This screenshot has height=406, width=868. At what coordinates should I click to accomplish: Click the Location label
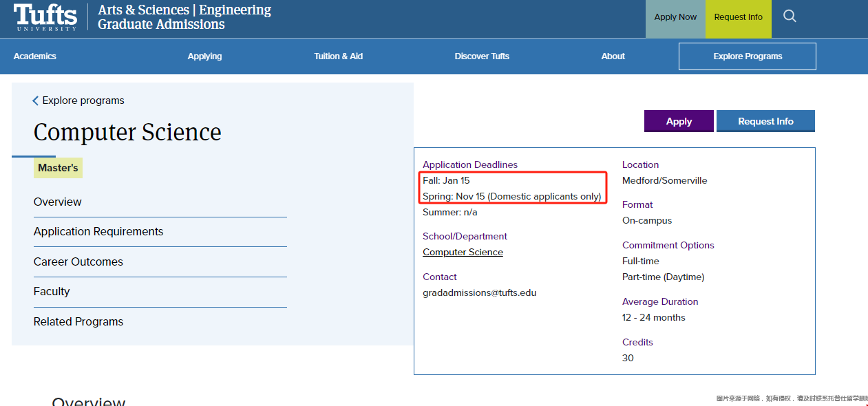[640, 165]
